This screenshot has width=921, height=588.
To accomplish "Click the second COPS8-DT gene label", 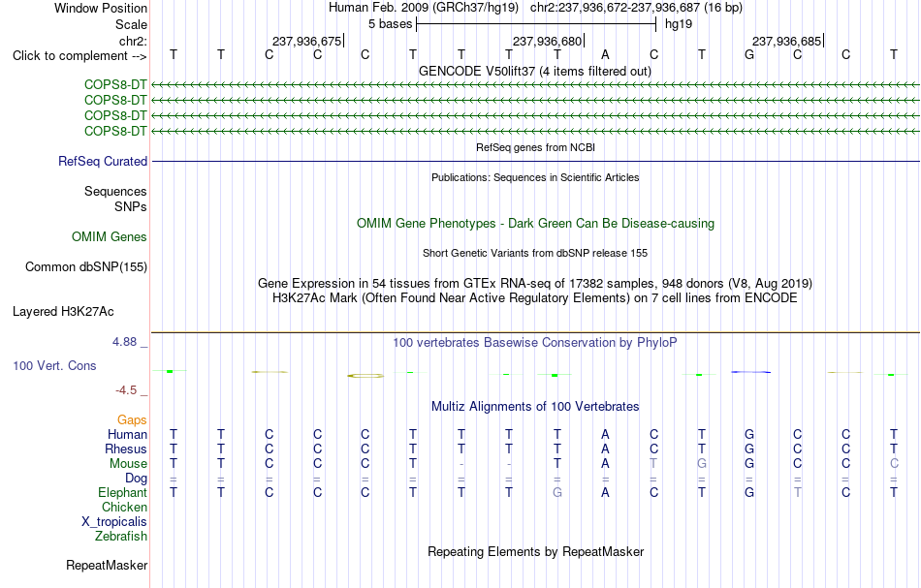I will coord(115,101).
